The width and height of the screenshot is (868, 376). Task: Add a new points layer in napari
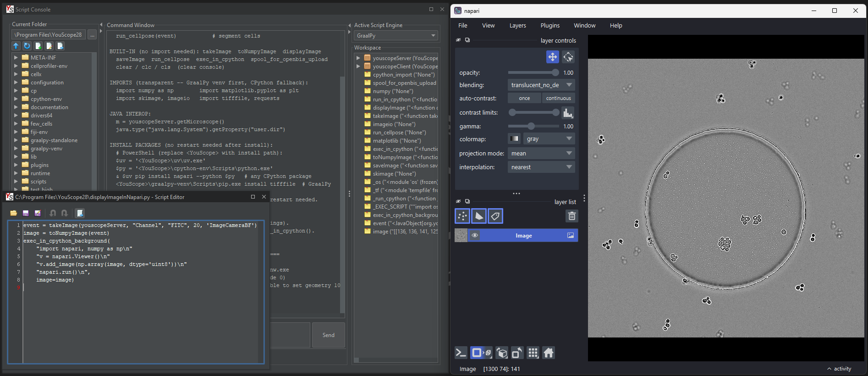(x=462, y=216)
